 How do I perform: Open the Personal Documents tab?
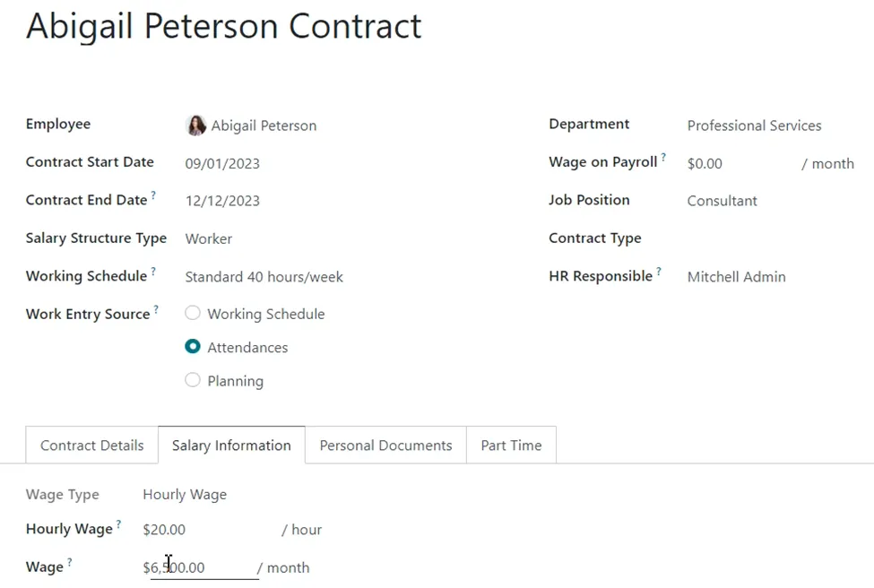tap(385, 445)
